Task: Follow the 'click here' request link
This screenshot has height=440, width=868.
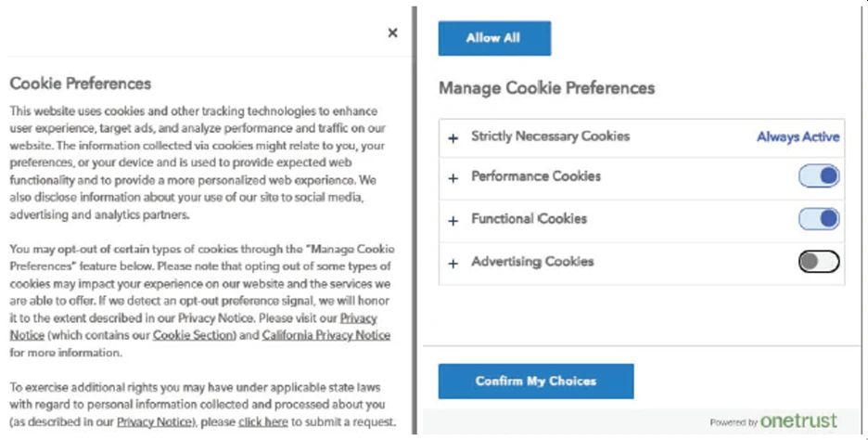Action: coord(263,422)
